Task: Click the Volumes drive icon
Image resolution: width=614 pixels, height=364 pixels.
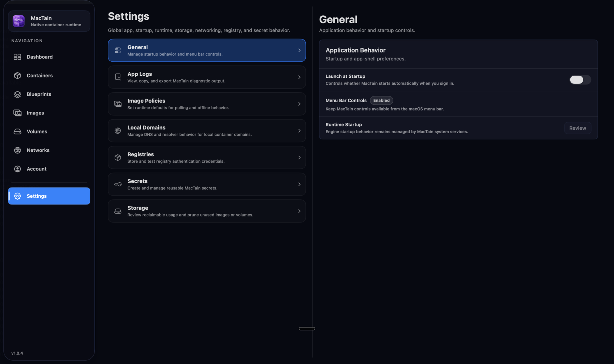Action: pyautogui.click(x=17, y=132)
